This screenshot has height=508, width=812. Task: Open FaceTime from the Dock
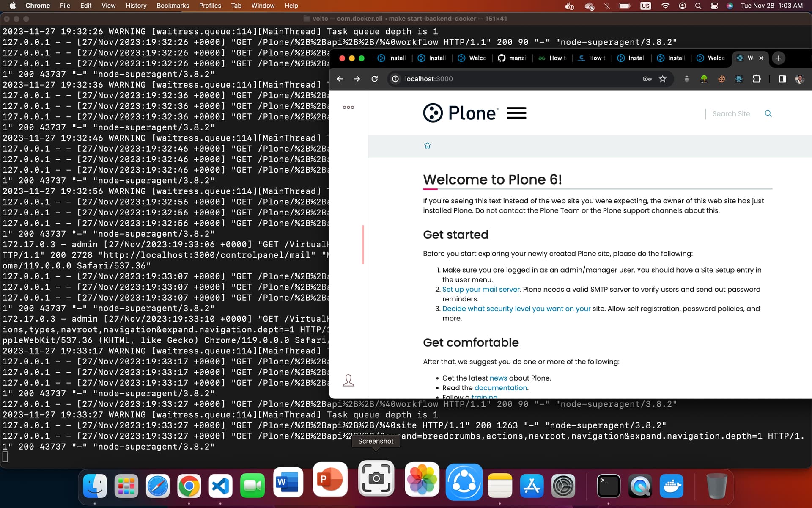252,486
